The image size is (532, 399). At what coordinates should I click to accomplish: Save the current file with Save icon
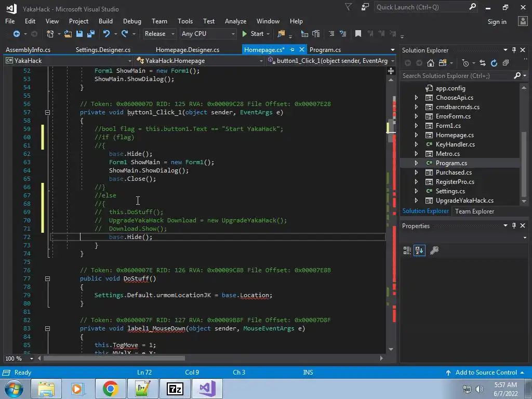[x=79, y=34]
